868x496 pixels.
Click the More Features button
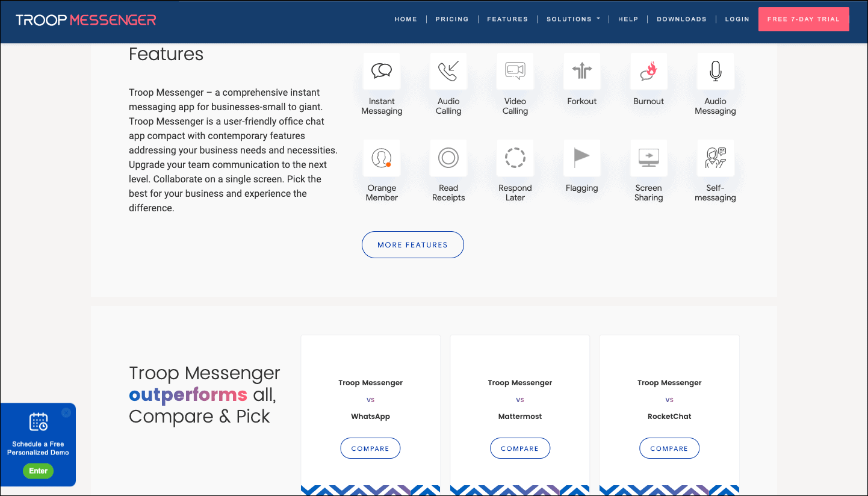coord(412,244)
